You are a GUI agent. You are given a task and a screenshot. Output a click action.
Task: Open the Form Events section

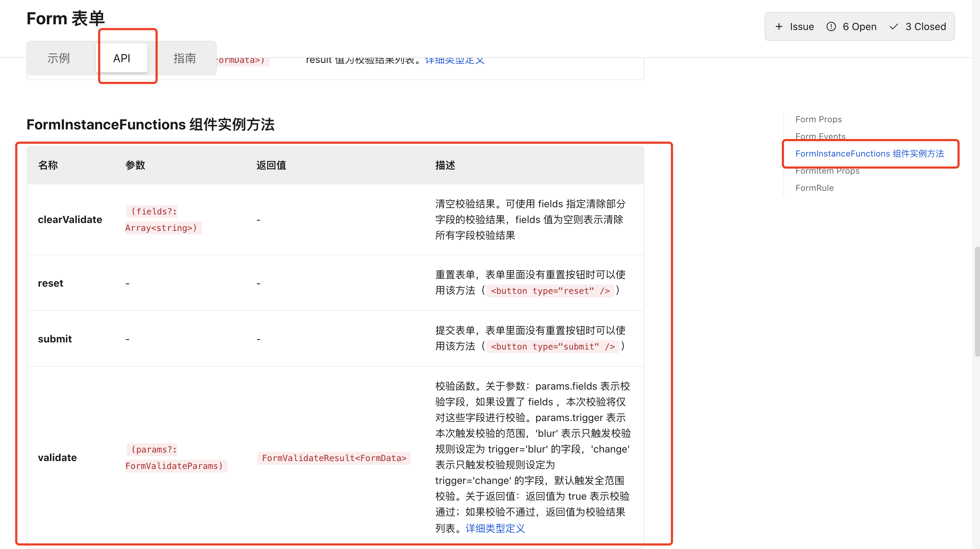tap(820, 136)
